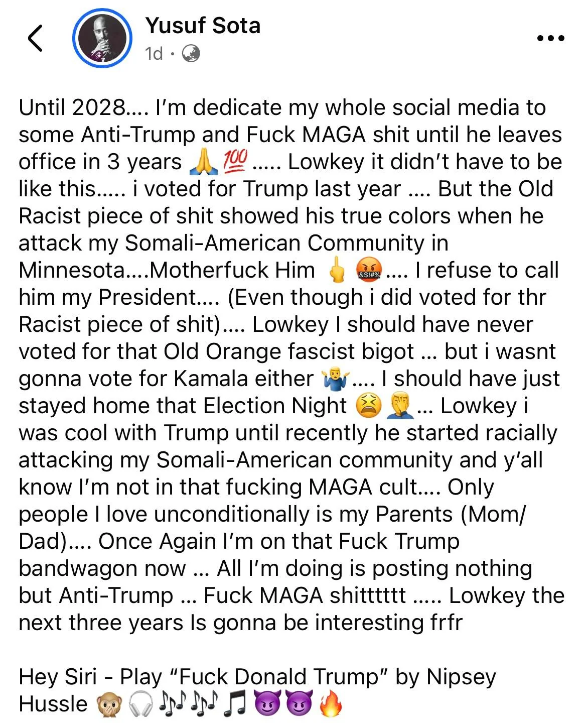Viewport: 587px width, 728px height.
Task: Click the leftmost purple devil emoji
Action: [x=268, y=704]
